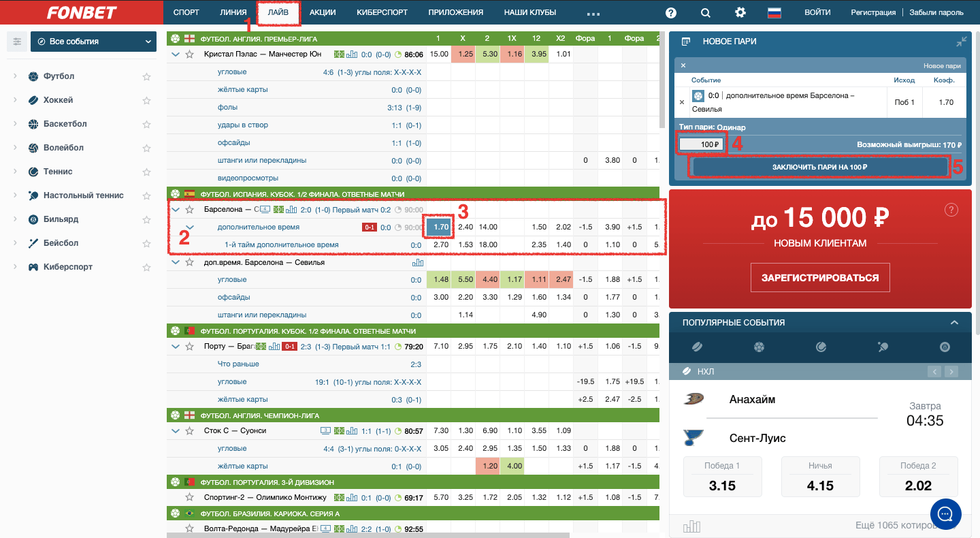Select the table tennis icon in popular events
Screen dimensions: 980x538
tap(883, 347)
